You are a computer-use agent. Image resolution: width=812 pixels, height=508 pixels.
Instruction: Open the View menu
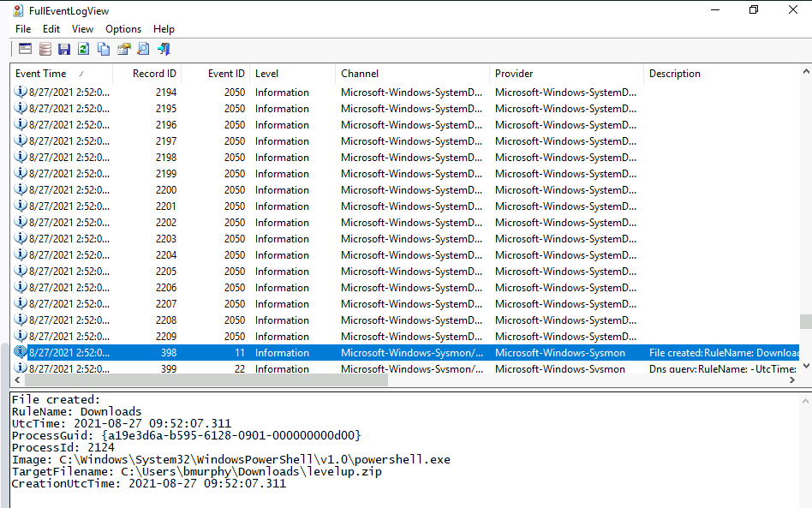(x=82, y=28)
